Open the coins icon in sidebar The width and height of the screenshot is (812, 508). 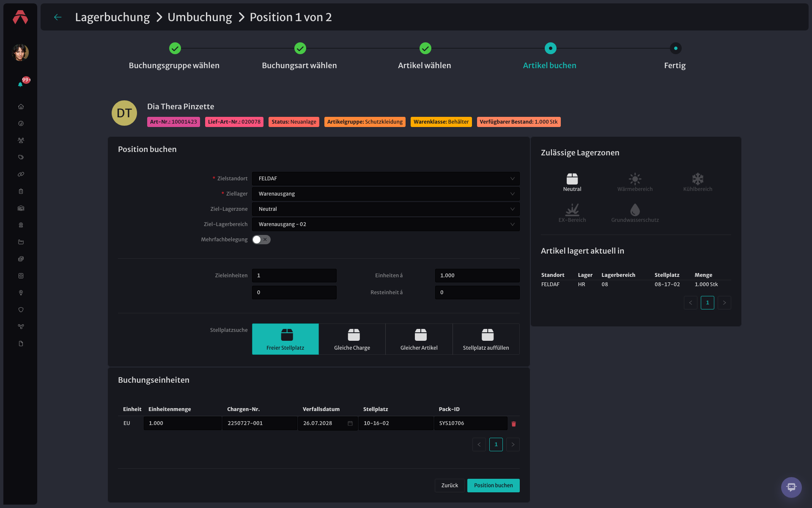[21, 259]
